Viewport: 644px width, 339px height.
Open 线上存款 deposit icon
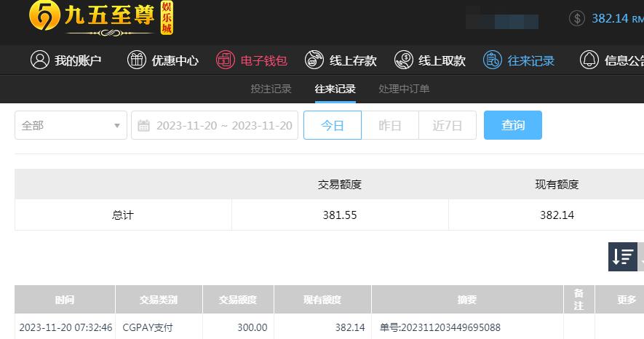pos(314,60)
